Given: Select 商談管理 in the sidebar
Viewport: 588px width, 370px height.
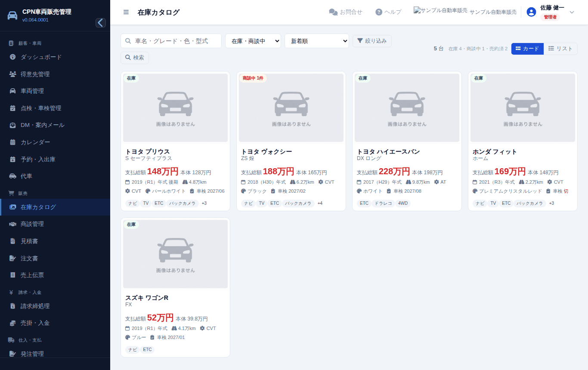Looking at the screenshot, I should 55,224.
